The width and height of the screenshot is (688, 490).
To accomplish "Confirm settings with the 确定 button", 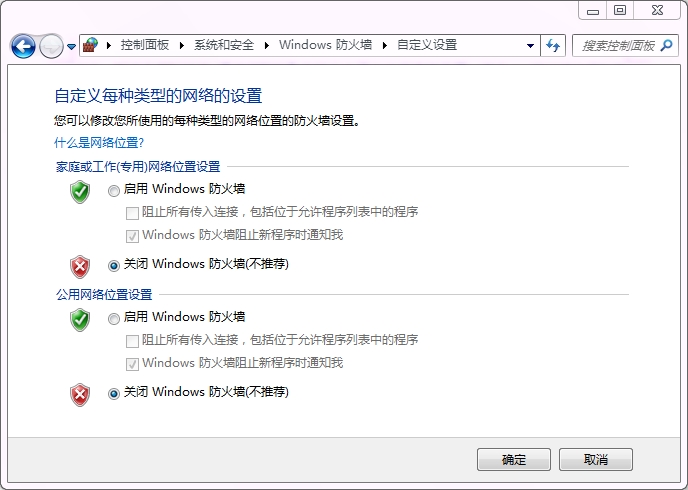I will (514, 459).
